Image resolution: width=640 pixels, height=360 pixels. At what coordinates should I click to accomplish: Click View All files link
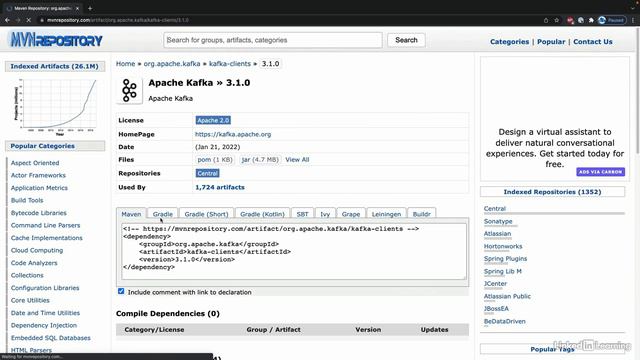(x=297, y=160)
